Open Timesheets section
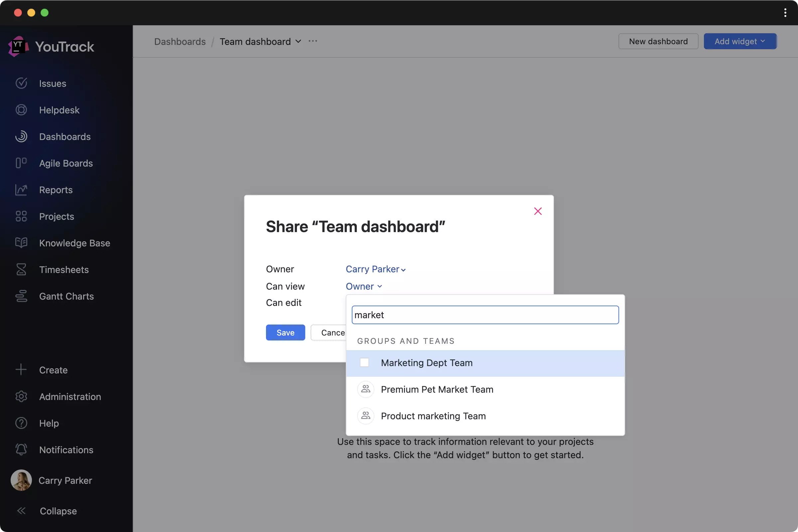798x532 pixels. pos(64,270)
